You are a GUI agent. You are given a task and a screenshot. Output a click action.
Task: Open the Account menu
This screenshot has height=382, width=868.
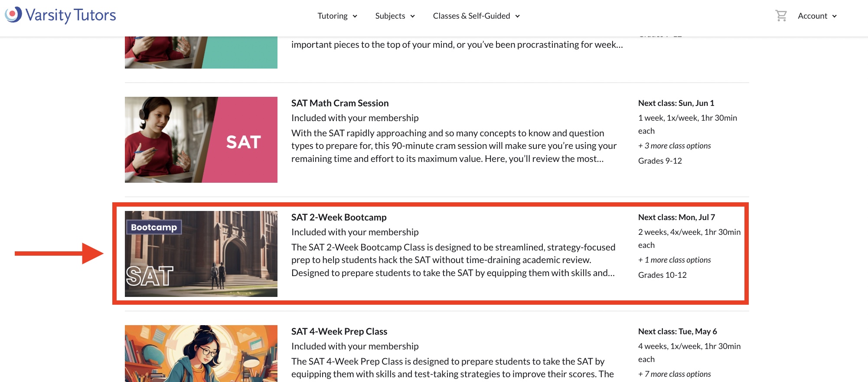(x=817, y=16)
